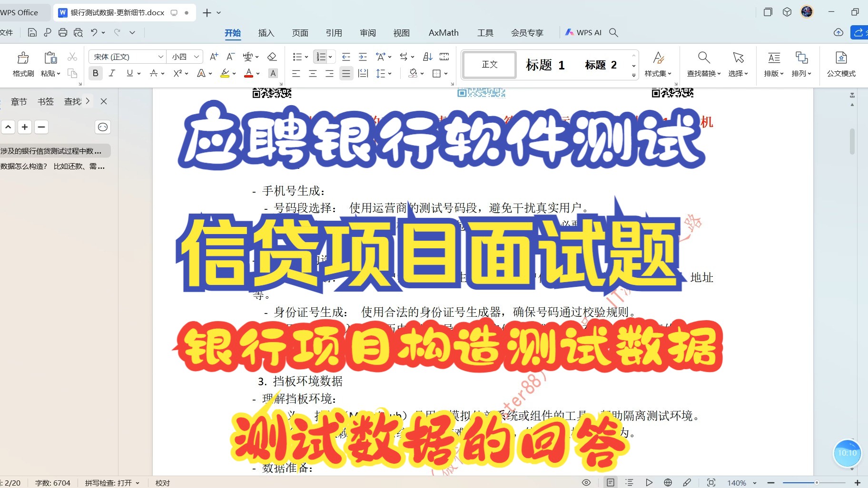The width and height of the screenshot is (868, 488).
Task: Increase paragraph indent
Action: click(x=363, y=57)
